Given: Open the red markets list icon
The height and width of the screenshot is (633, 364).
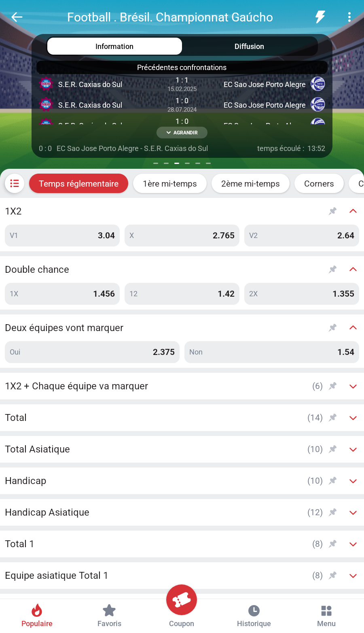Looking at the screenshot, I should [x=15, y=184].
